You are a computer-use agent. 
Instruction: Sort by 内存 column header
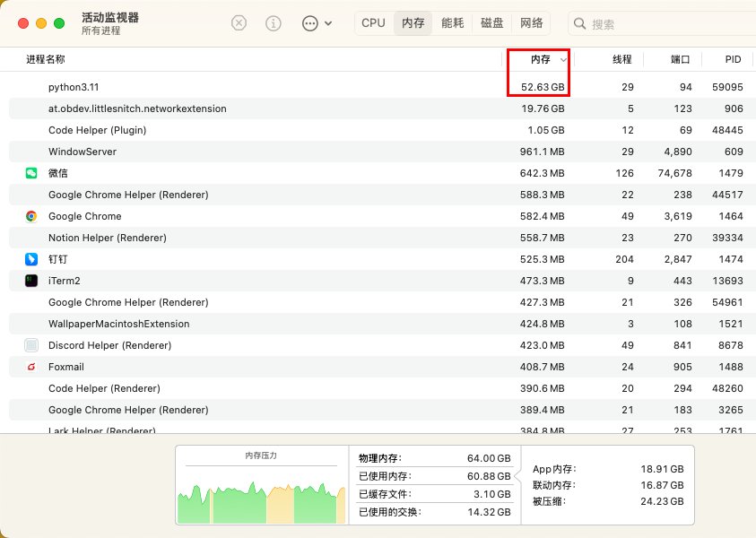pyautogui.click(x=540, y=59)
